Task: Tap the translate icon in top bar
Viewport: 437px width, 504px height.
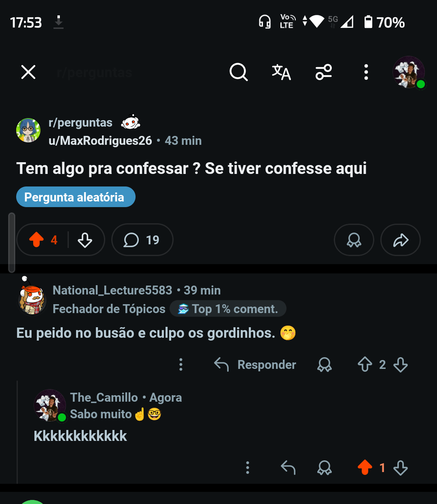Action: coord(281,72)
